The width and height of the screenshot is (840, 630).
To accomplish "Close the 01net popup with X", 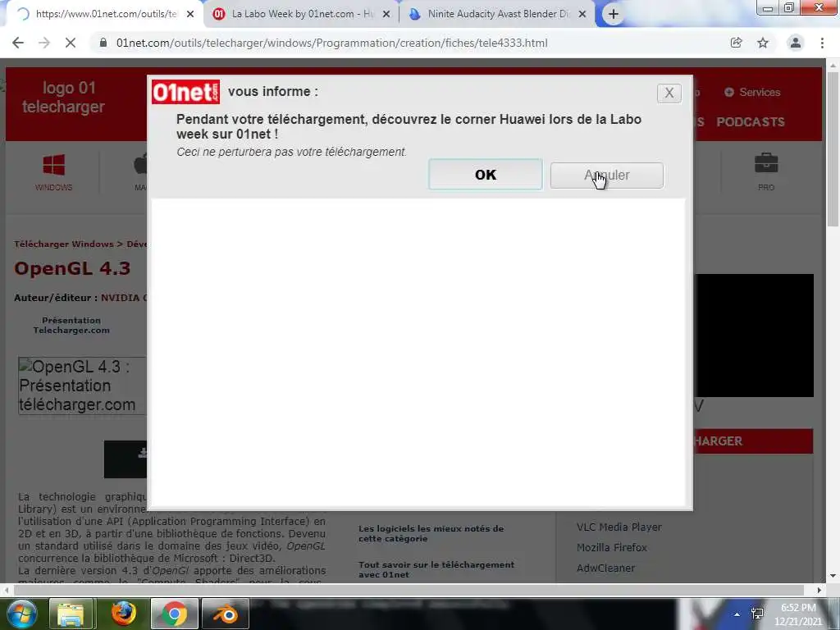I will (x=669, y=94).
